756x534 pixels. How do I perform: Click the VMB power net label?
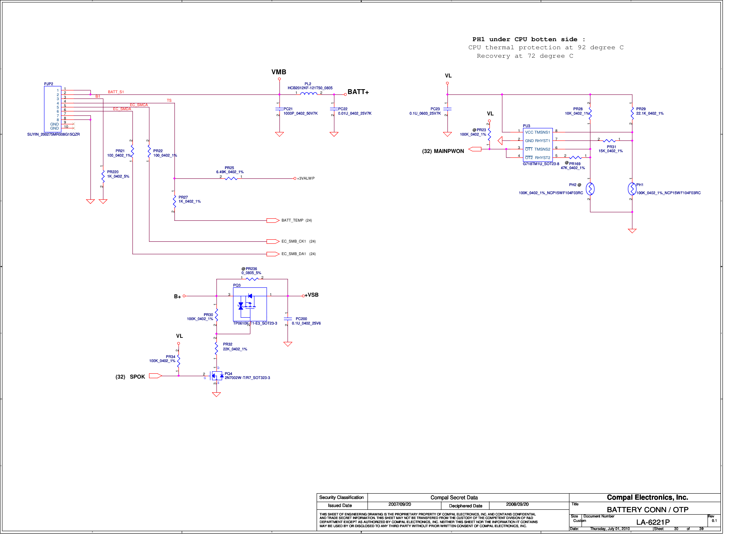(x=279, y=72)
